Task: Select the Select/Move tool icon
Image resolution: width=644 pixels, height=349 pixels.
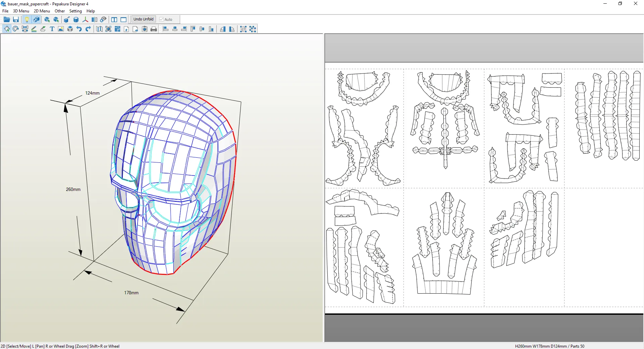Action: coord(7,29)
